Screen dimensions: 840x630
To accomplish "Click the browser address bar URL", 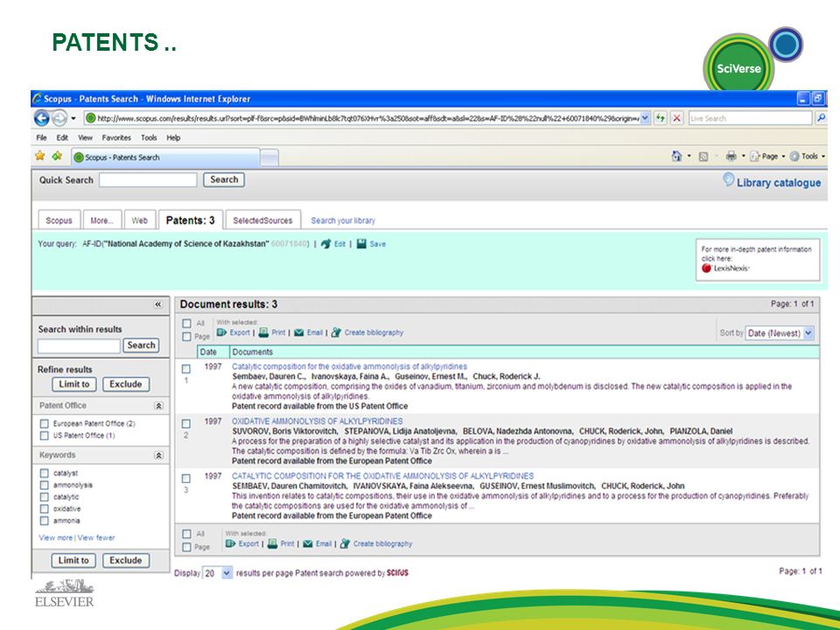I will 367,118.
